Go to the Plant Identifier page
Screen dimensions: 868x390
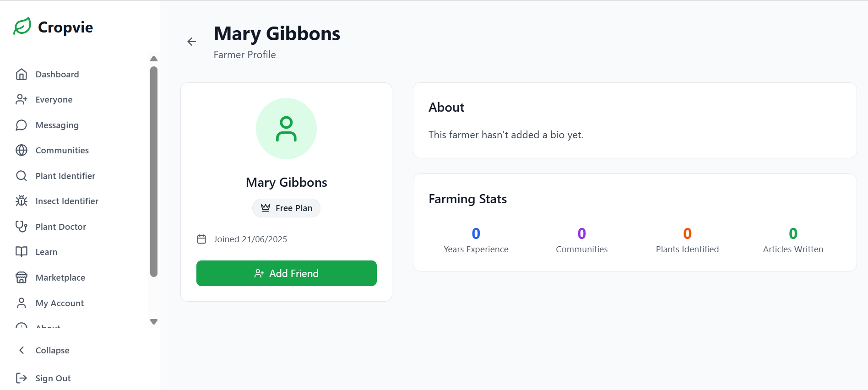tap(65, 176)
